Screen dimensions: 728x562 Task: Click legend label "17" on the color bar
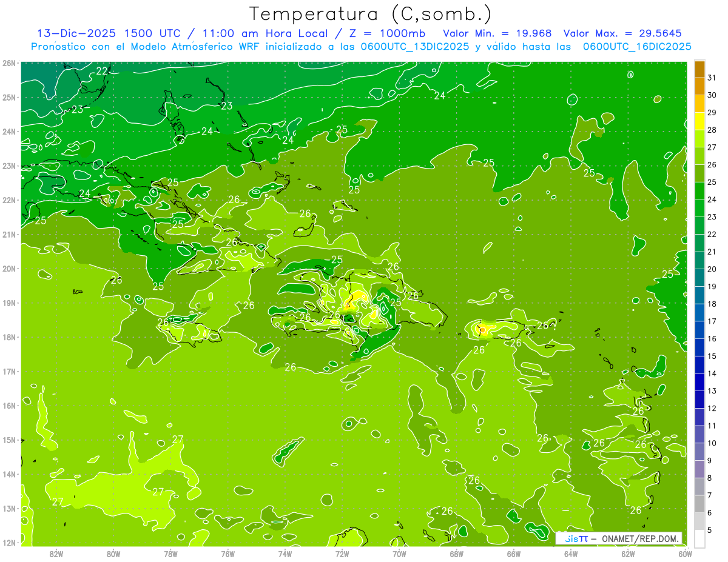[x=712, y=321]
